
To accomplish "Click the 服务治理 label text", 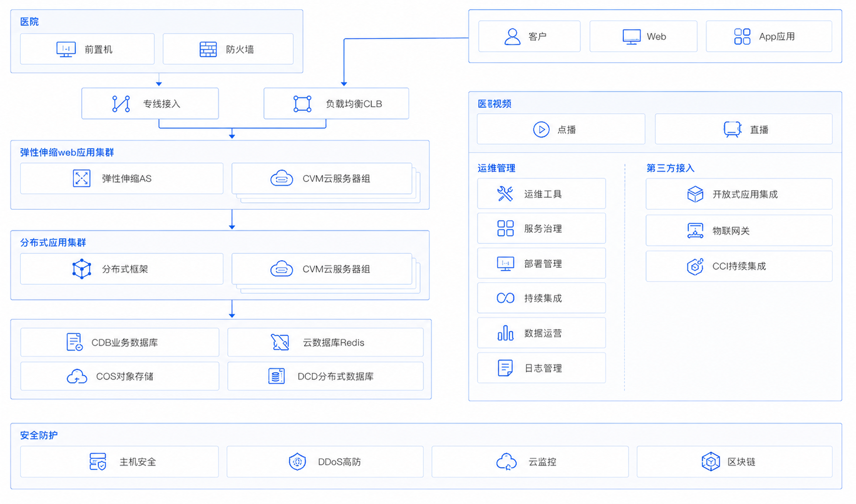I will point(543,229).
